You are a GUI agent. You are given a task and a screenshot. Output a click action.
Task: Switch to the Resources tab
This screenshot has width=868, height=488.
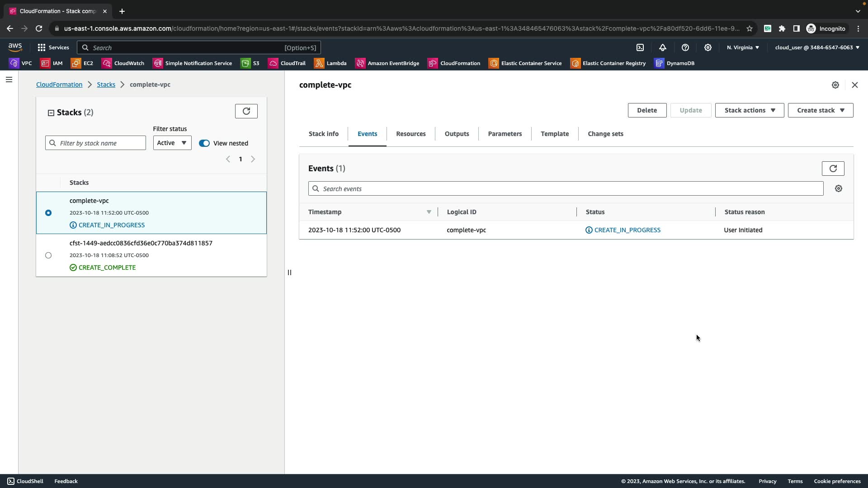[410, 134]
